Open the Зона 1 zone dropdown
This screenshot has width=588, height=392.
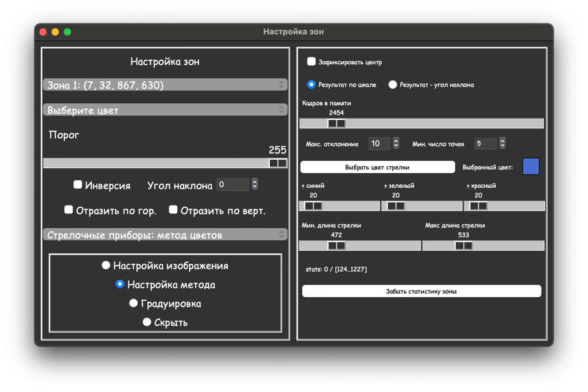165,85
